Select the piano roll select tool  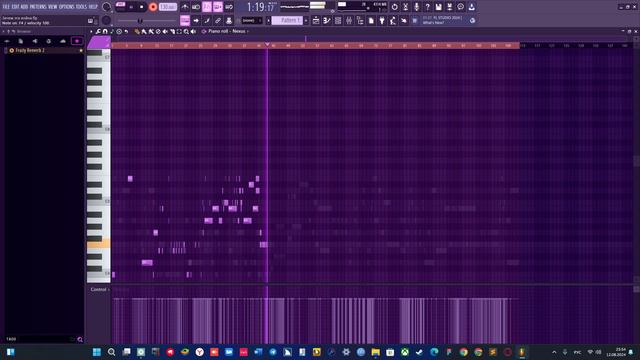point(179,31)
